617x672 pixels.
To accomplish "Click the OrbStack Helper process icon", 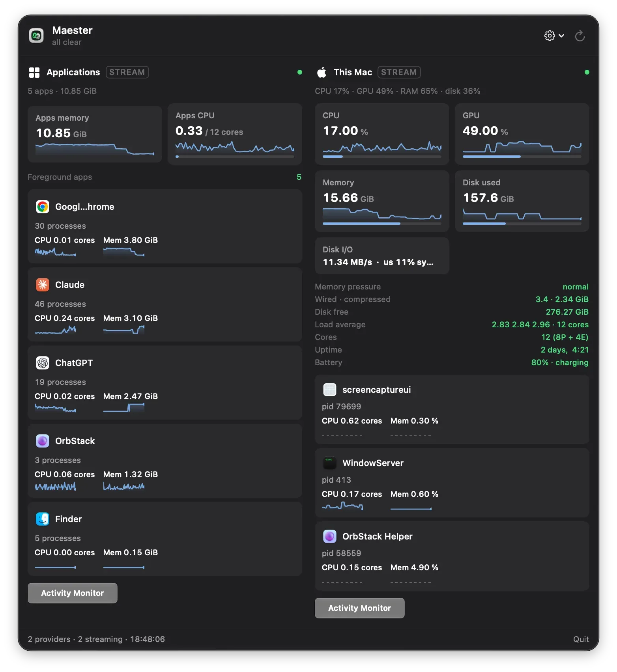I will (x=330, y=536).
